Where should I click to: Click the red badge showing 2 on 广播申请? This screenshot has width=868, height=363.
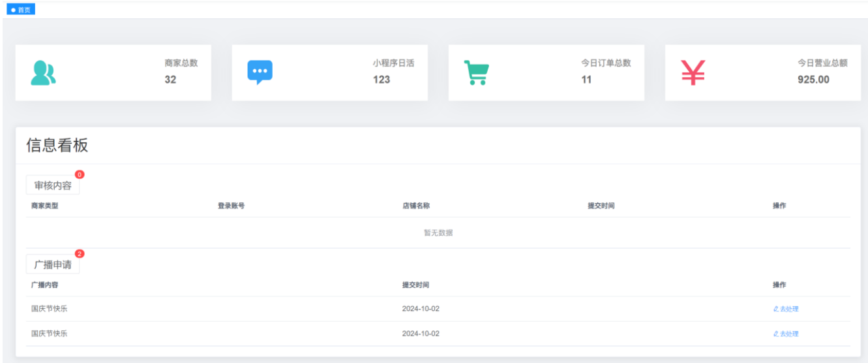pyautogui.click(x=80, y=253)
